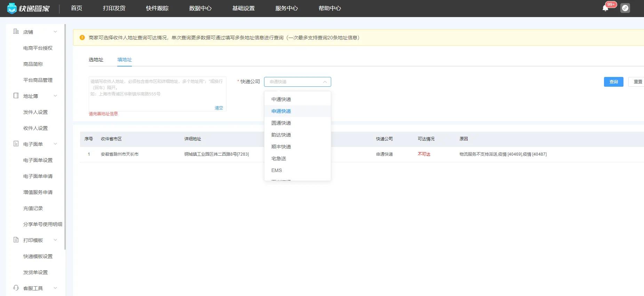The image size is (644, 296).
Task: Select 申通快递 option in dropdown list
Action: pos(297,111)
